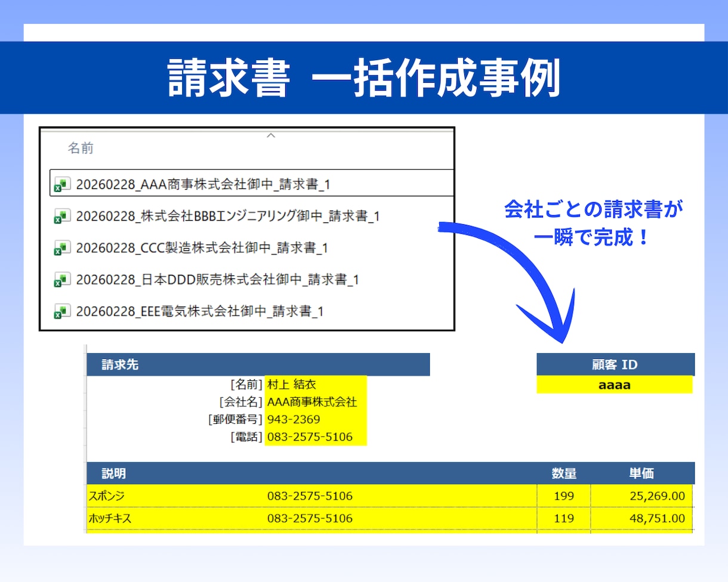
Task: Click quantity cell 119
Action: 564,519
